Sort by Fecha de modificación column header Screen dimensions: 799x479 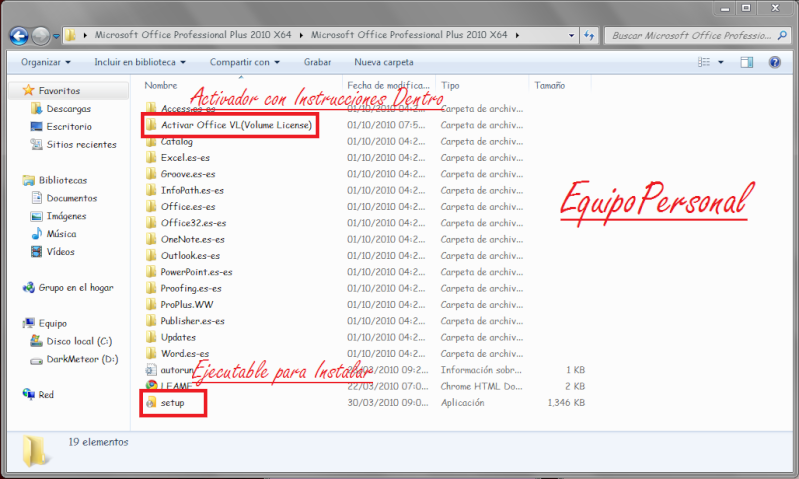coord(388,85)
